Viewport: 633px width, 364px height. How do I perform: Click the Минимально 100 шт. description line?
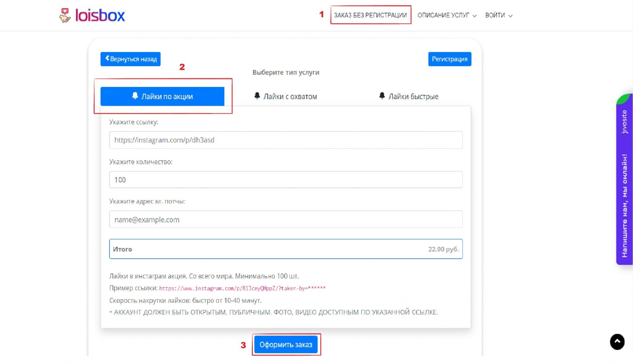[x=204, y=276]
